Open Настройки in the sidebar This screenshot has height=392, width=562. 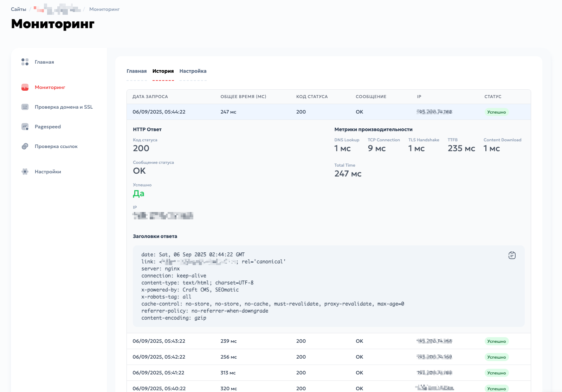48,172
